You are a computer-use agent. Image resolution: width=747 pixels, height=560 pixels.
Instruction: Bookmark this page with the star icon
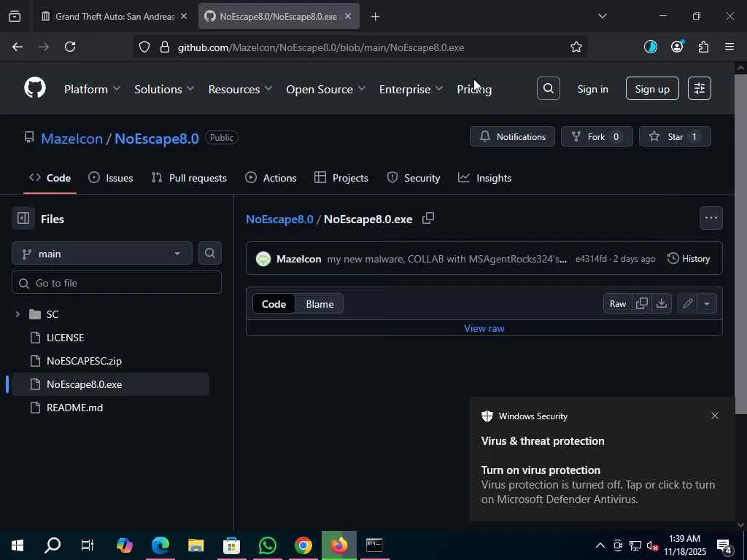(576, 47)
